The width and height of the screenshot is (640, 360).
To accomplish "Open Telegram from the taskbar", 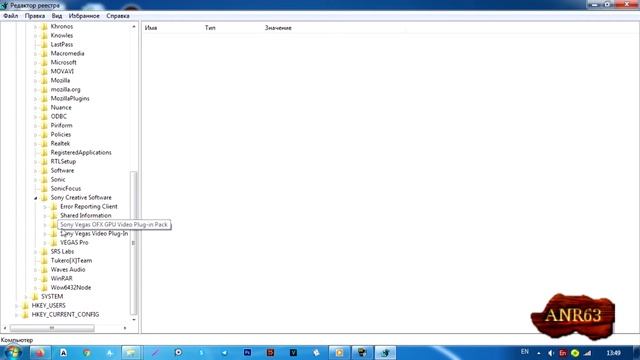I will click(224, 353).
